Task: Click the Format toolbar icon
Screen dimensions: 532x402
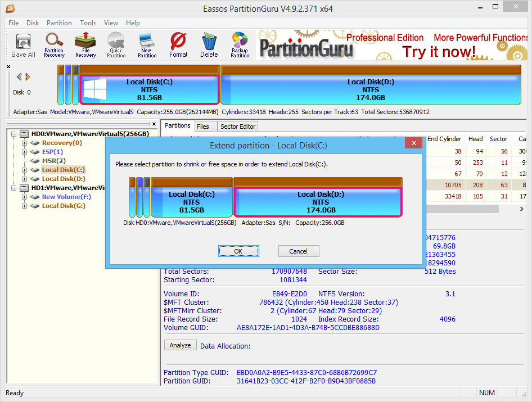Action: coord(178,45)
